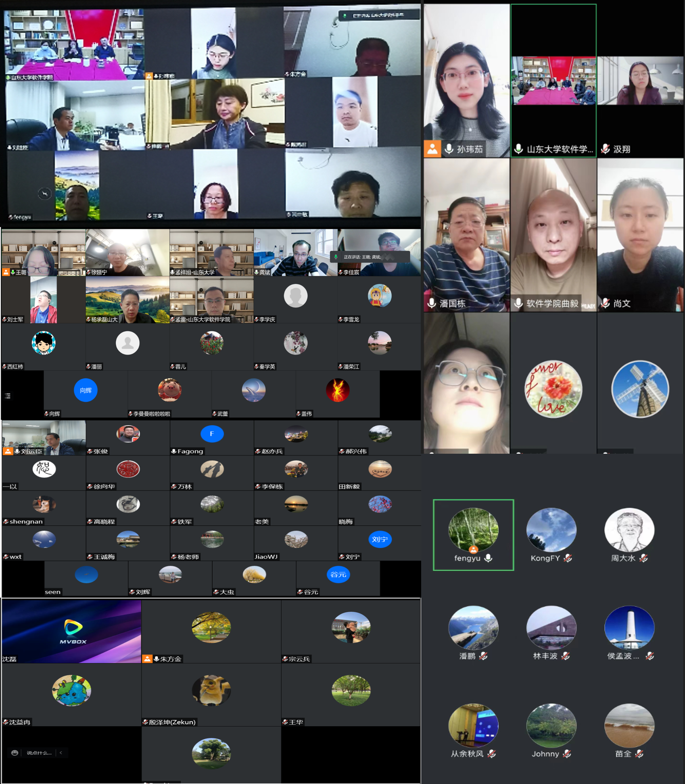685x784 pixels.
Task: Click orange host badge beside 朱方金
Action: click(147, 659)
